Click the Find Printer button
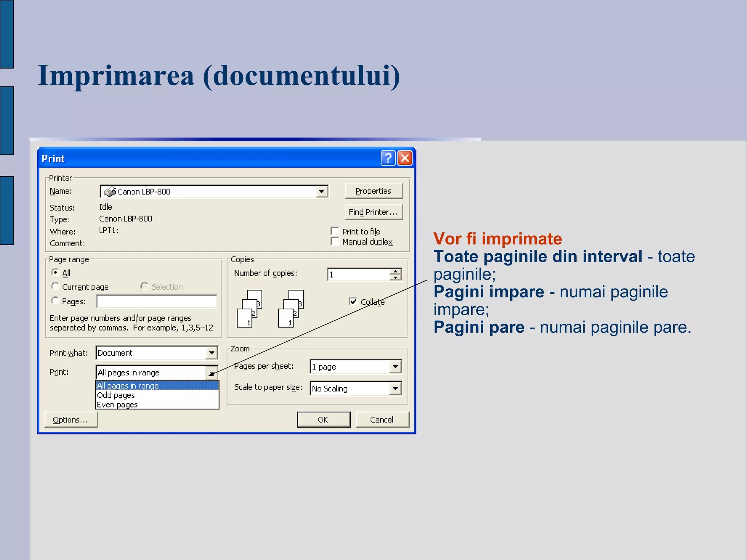Screen dimensions: 747x560 tap(373, 212)
